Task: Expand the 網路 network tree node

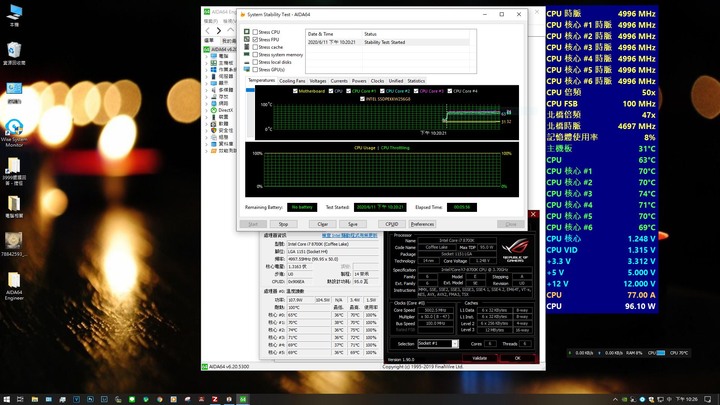Action: pyautogui.click(x=206, y=103)
